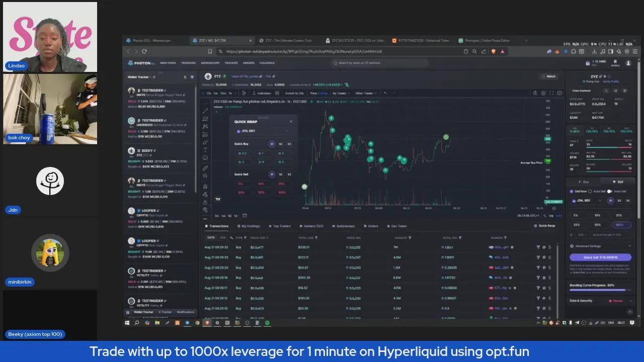Toggle the DATE column mode
Image resolution: width=644 pixels, height=362 pixels.
click(x=211, y=237)
